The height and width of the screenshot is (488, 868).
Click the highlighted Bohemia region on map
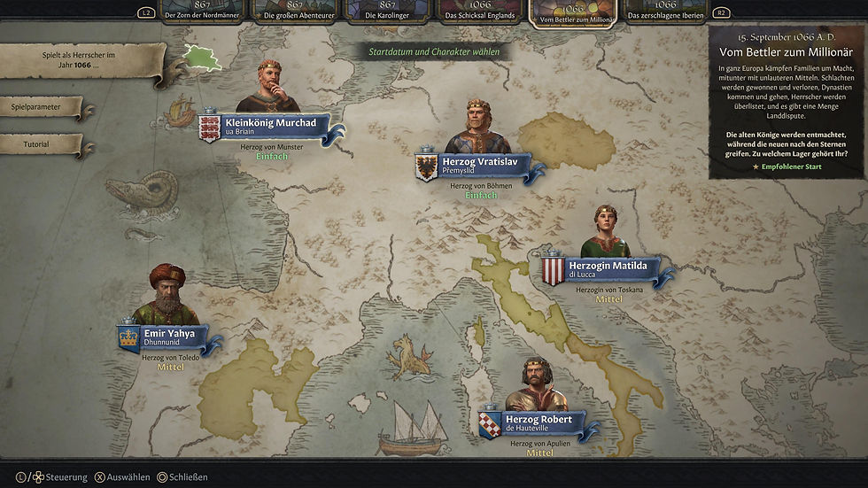(566, 141)
